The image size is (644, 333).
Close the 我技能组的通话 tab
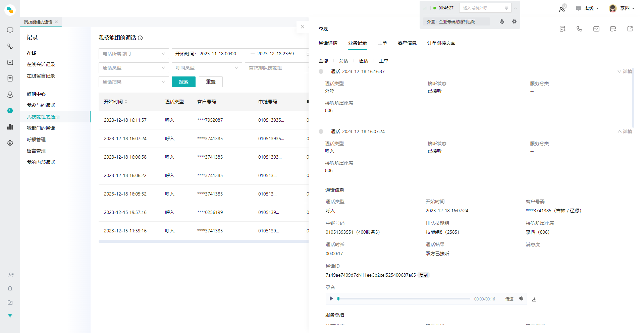pos(56,22)
